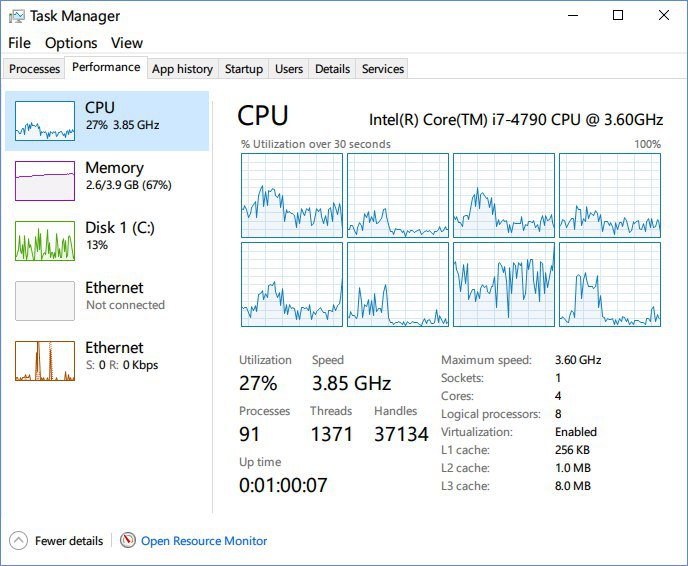688x566 pixels.
Task: Switch to the Processes tab
Action: tap(35, 69)
